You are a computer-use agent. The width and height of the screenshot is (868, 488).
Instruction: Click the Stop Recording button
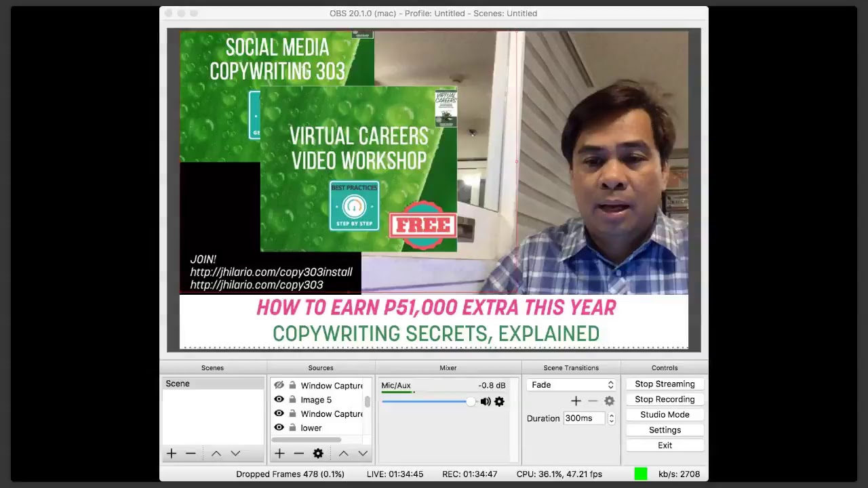665,399
